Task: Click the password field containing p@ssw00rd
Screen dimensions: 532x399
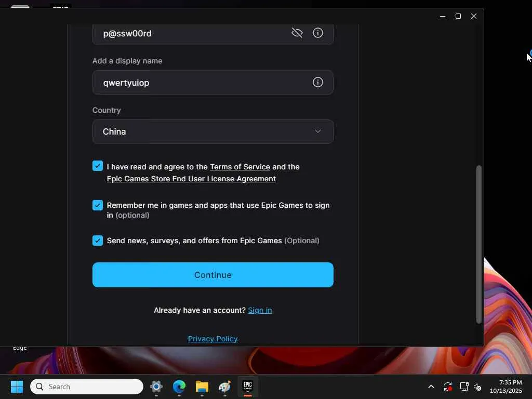Action: [x=212, y=34]
